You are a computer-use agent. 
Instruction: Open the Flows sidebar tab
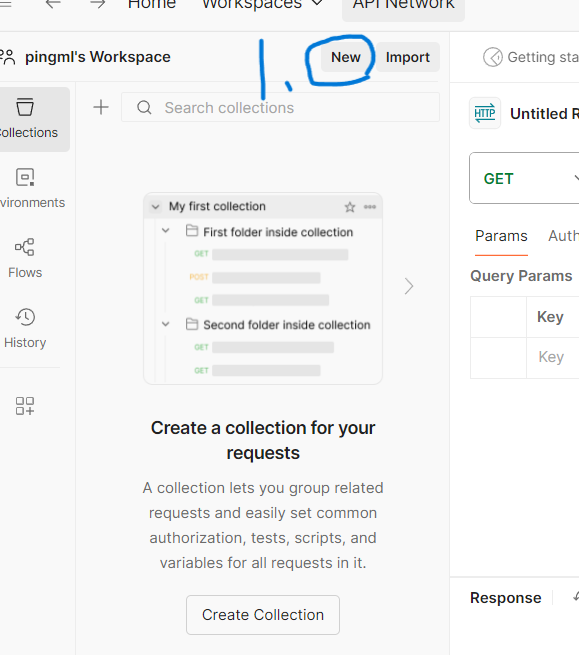click(25, 259)
